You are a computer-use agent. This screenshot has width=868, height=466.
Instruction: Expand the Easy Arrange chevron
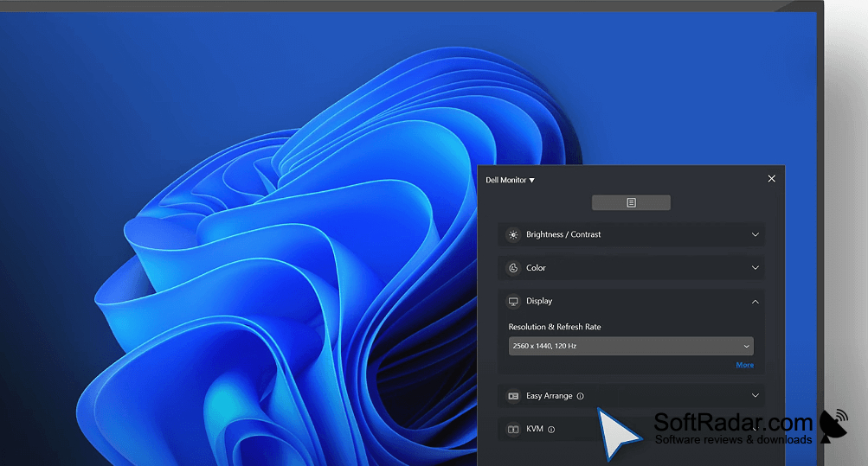pos(755,395)
